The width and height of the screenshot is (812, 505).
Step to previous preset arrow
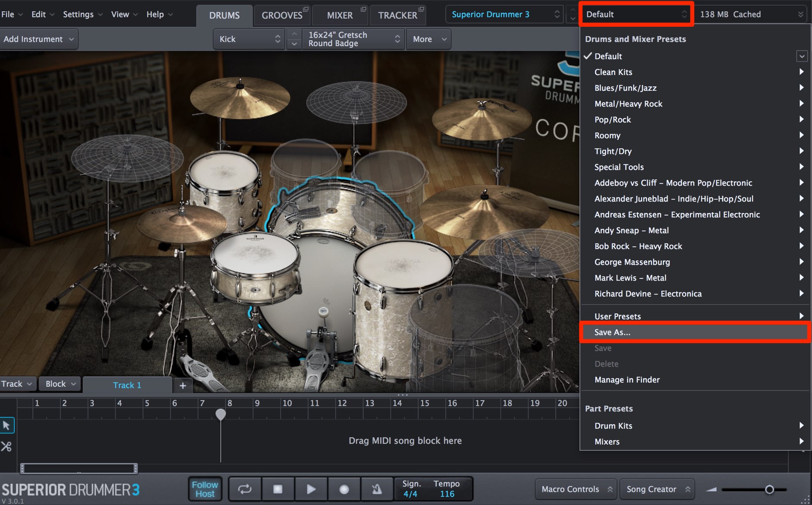(x=573, y=9)
